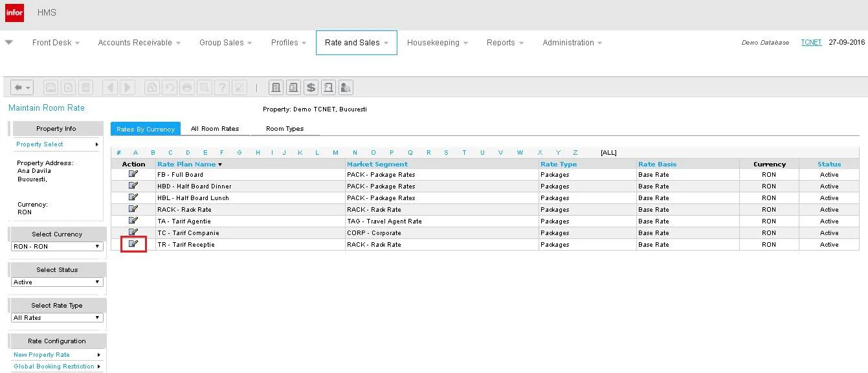Screen dimensions: 868x373
Task: Click the undo arrow toolbar icon
Action: [170, 87]
